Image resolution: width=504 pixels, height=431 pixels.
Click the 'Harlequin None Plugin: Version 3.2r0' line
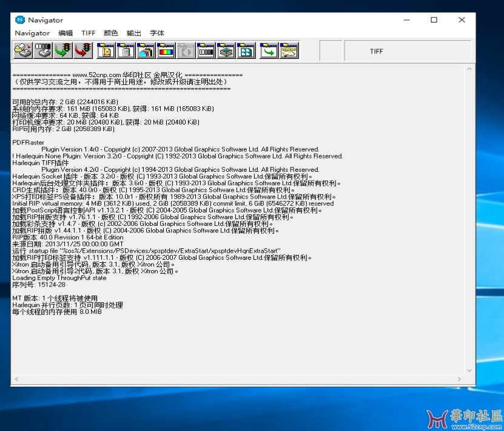click(178, 156)
